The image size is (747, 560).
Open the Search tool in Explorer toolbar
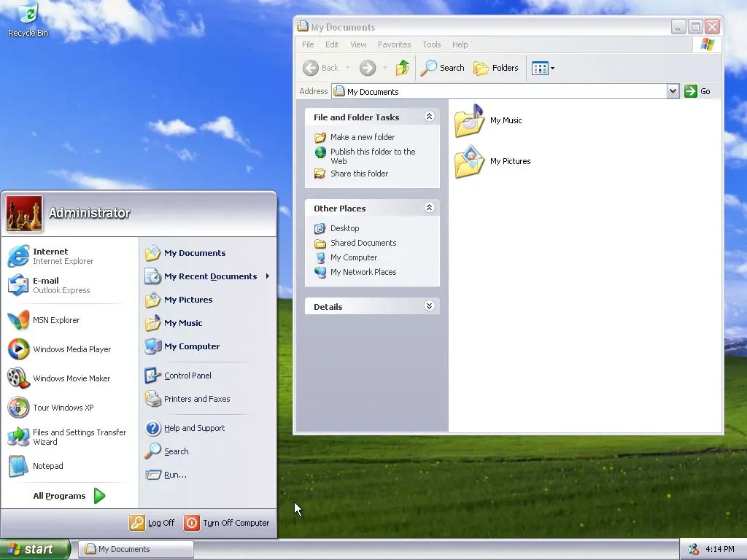[x=443, y=68]
